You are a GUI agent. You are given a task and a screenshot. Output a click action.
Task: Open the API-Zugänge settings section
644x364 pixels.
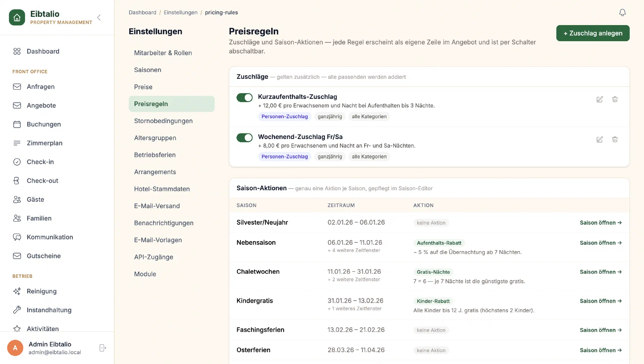click(x=172, y=257)
